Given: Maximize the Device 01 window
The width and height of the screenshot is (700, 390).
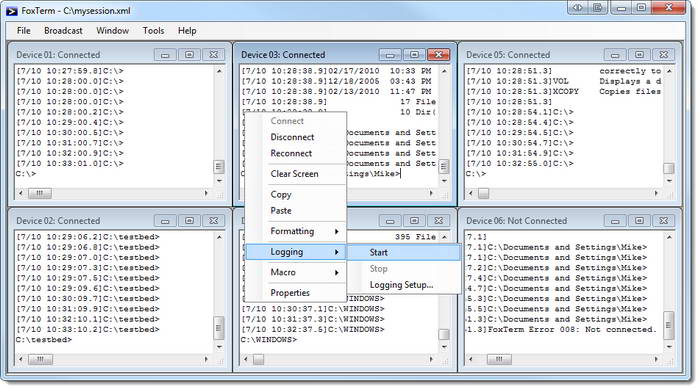Looking at the screenshot, I should click(x=189, y=55).
